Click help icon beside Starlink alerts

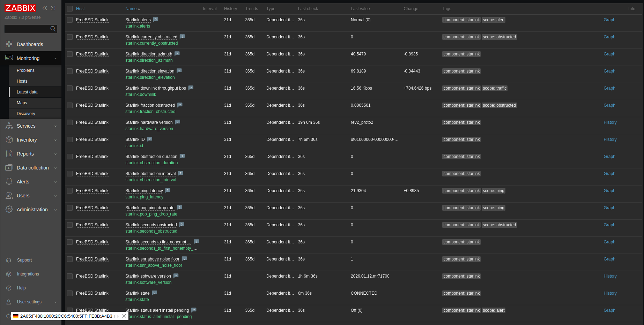click(156, 20)
